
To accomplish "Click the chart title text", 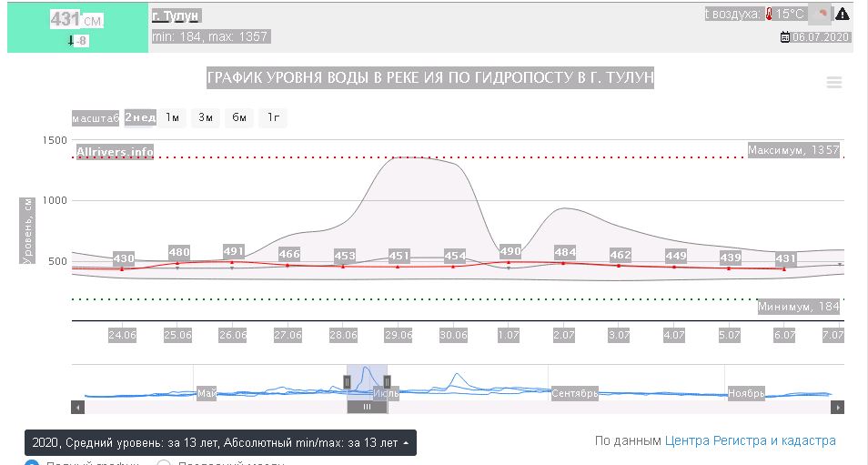I will tap(430, 77).
